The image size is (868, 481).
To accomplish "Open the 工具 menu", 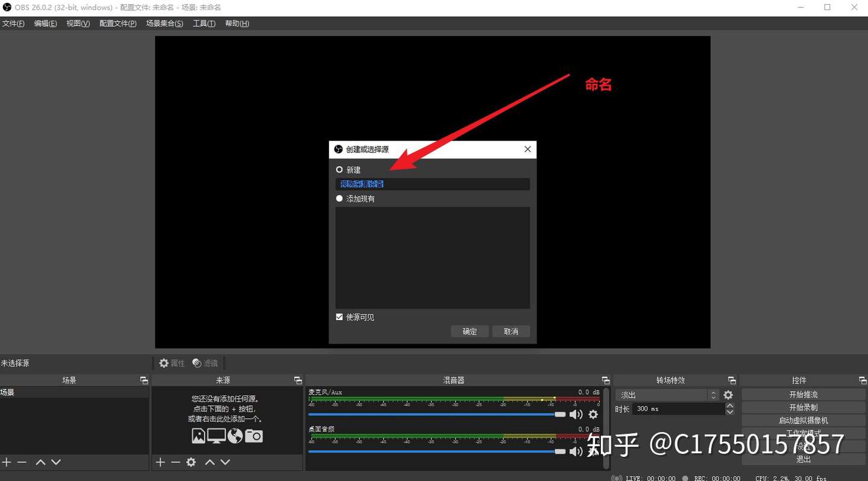I will (x=204, y=24).
